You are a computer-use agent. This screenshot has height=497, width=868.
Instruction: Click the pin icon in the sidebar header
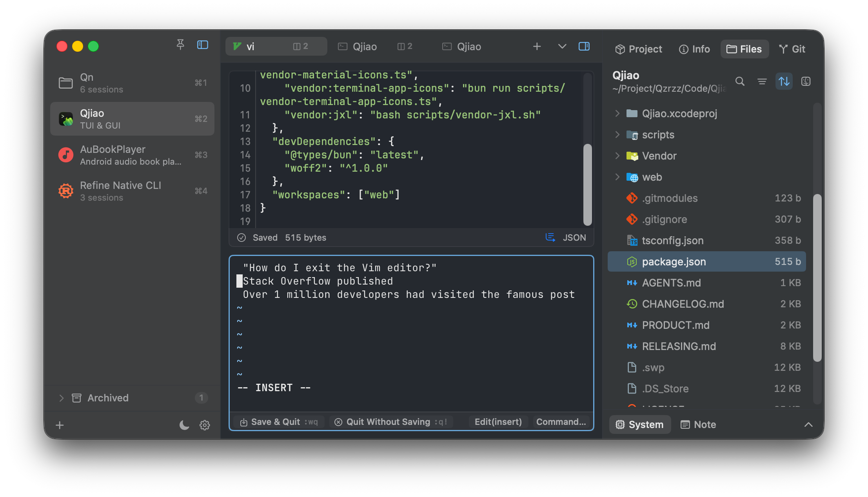(x=180, y=45)
